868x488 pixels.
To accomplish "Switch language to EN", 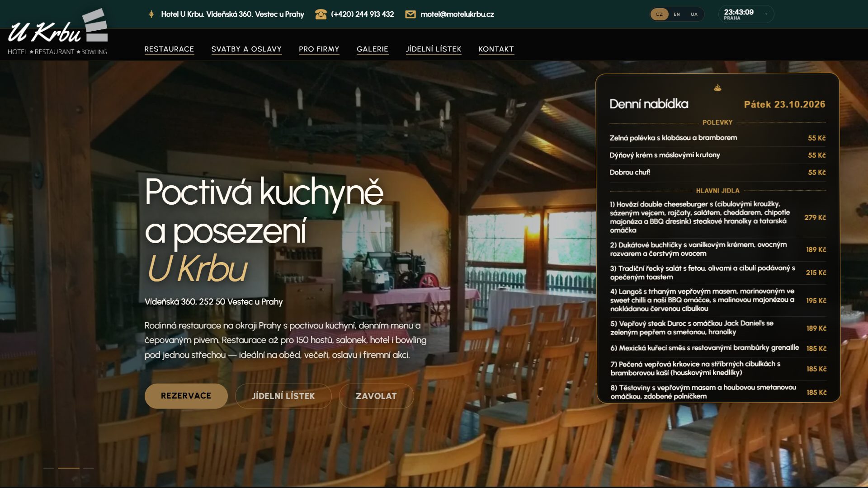I will pyautogui.click(x=677, y=14).
